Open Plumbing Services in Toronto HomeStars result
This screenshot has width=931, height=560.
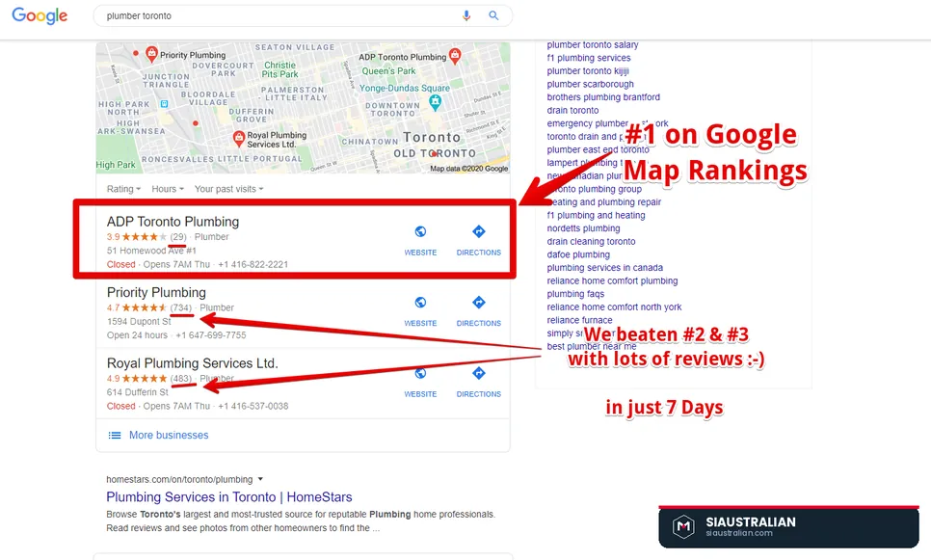229,497
